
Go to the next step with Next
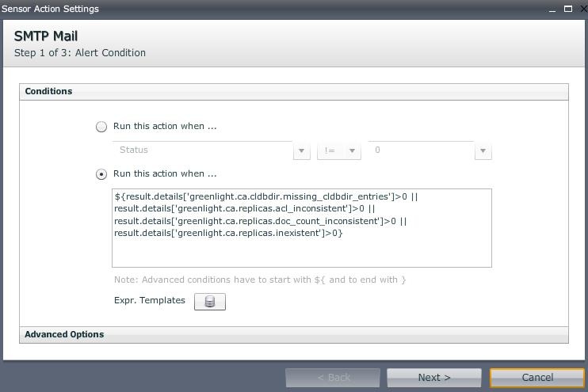pyautogui.click(x=433, y=378)
